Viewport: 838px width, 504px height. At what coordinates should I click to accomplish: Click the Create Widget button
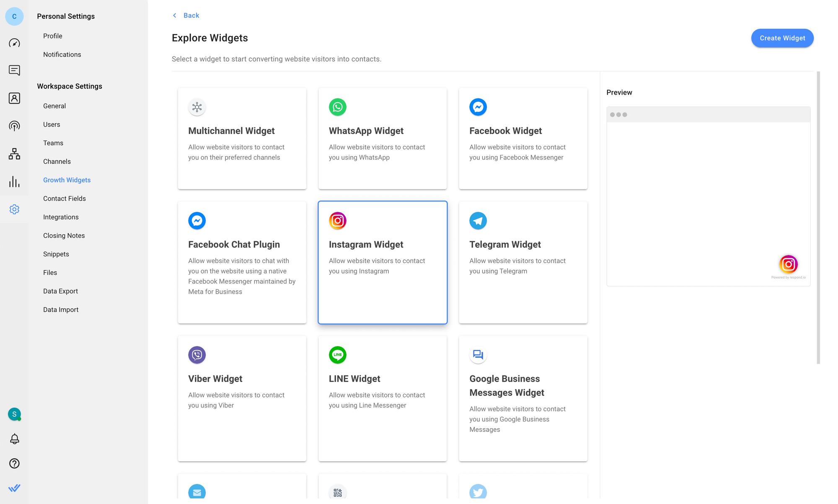click(x=782, y=38)
